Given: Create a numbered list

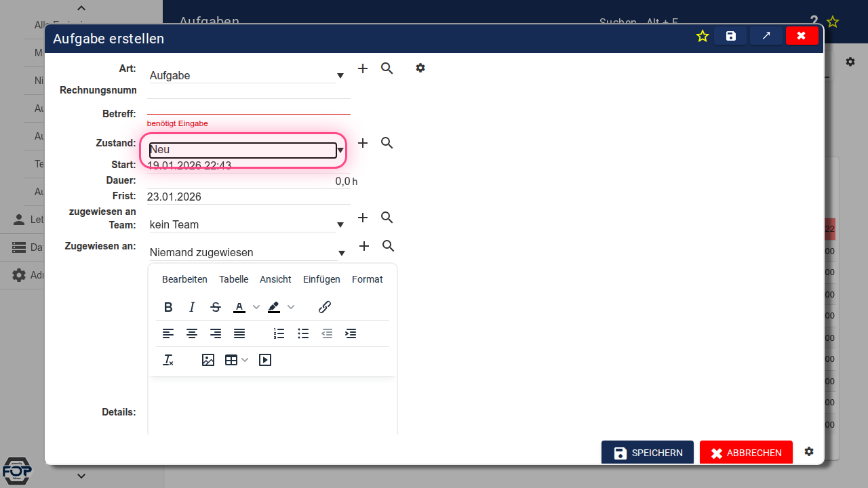Looking at the screenshot, I should 279,333.
